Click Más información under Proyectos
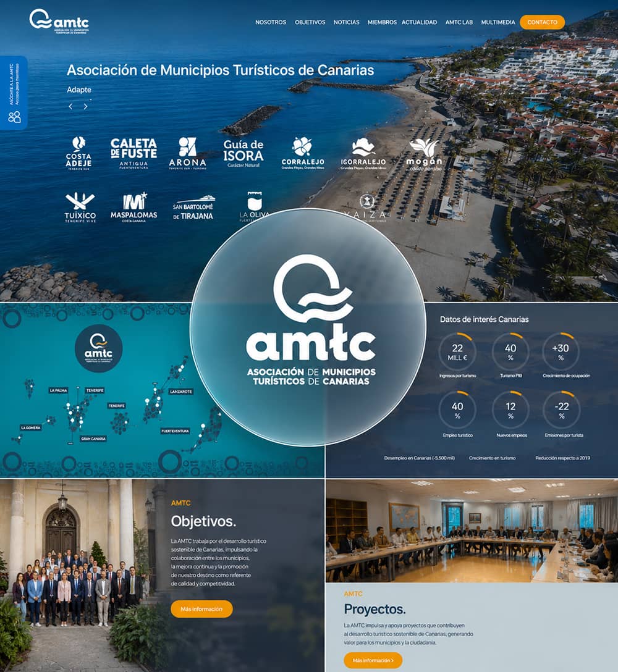Viewport: 618px width, 672px height. click(373, 660)
